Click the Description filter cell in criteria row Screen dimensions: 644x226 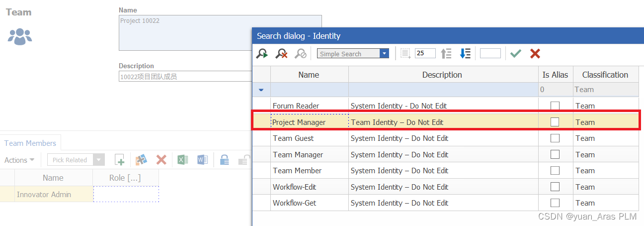click(x=442, y=90)
